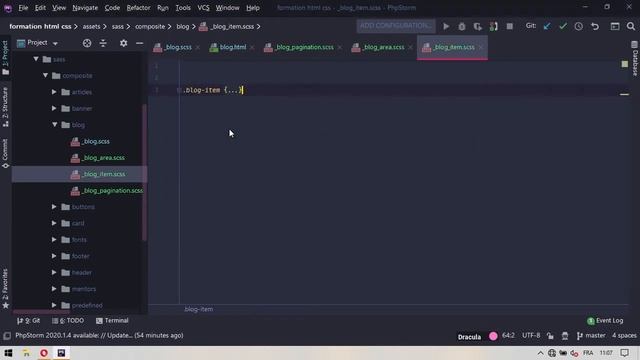Open the Refactor menu
This screenshot has width=640, height=360.
click(x=138, y=8)
